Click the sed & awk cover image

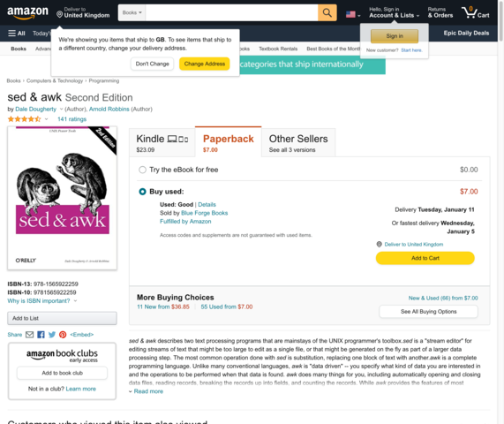pos(63,198)
